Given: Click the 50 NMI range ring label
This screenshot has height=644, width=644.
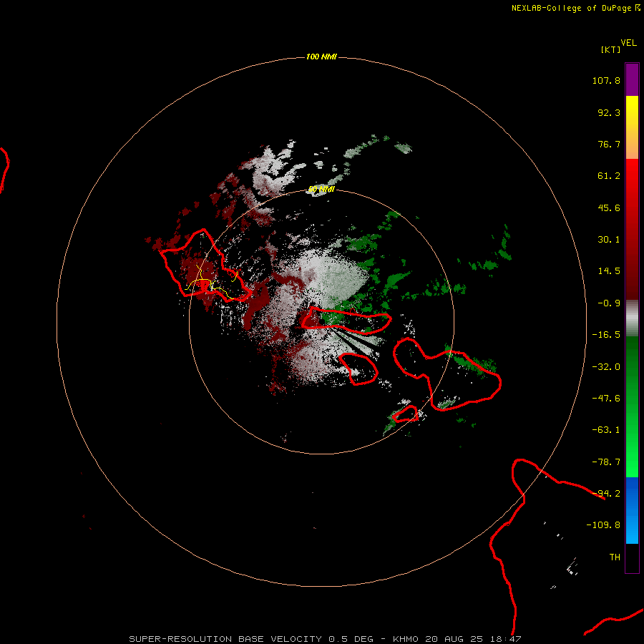Looking at the screenshot, I should pyautogui.click(x=321, y=189).
